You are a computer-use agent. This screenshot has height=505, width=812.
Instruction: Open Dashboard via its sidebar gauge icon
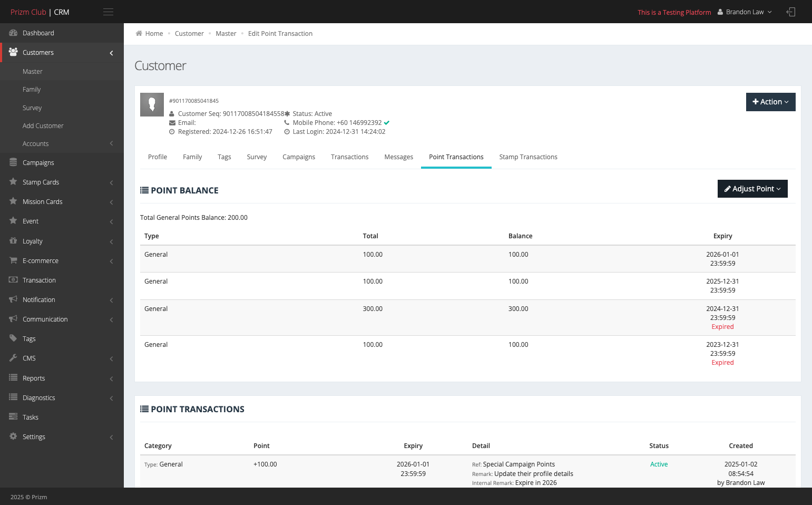[x=13, y=33]
